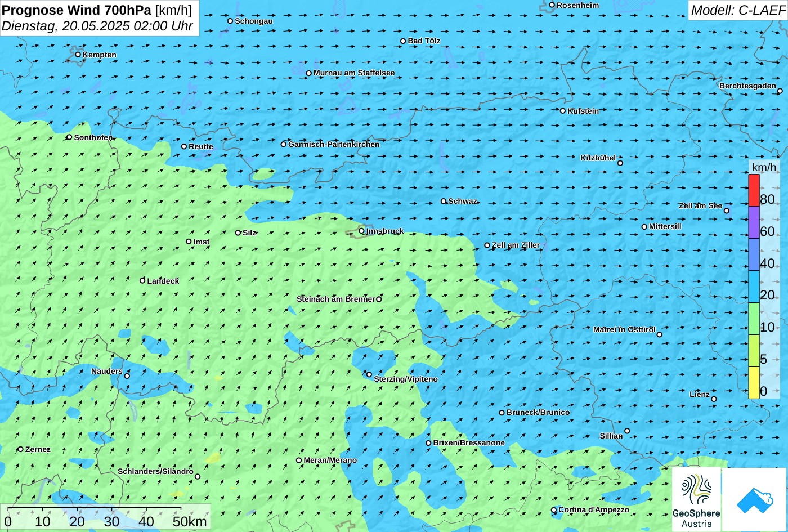
Task: Click the blue 40 km/h legend swatch
Action: coord(754,254)
